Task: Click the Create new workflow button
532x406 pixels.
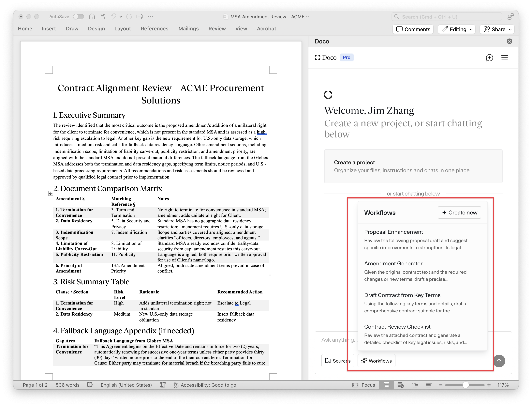Action: (459, 212)
